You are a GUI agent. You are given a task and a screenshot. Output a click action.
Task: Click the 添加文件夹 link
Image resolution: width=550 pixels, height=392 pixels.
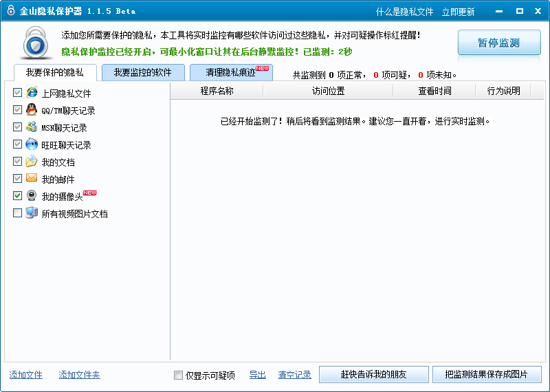click(79, 375)
